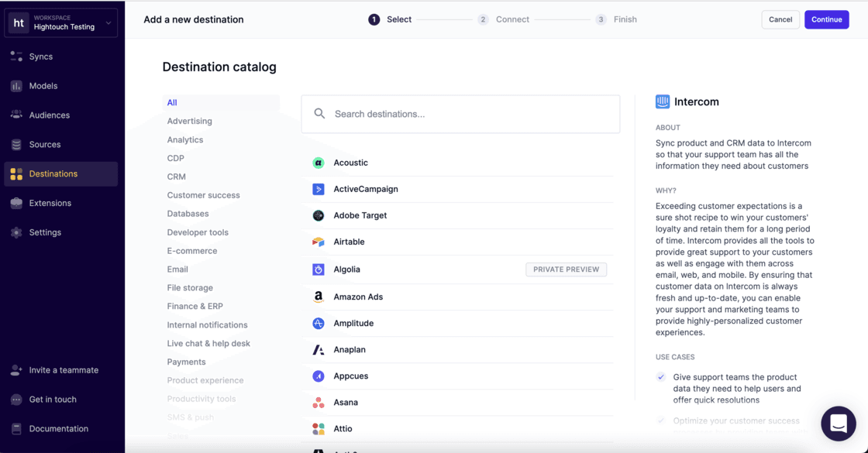The width and height of the screenshot is (868, 453).
Task: Open Models from the left sidebar
Action: click(x=17, y=85)
